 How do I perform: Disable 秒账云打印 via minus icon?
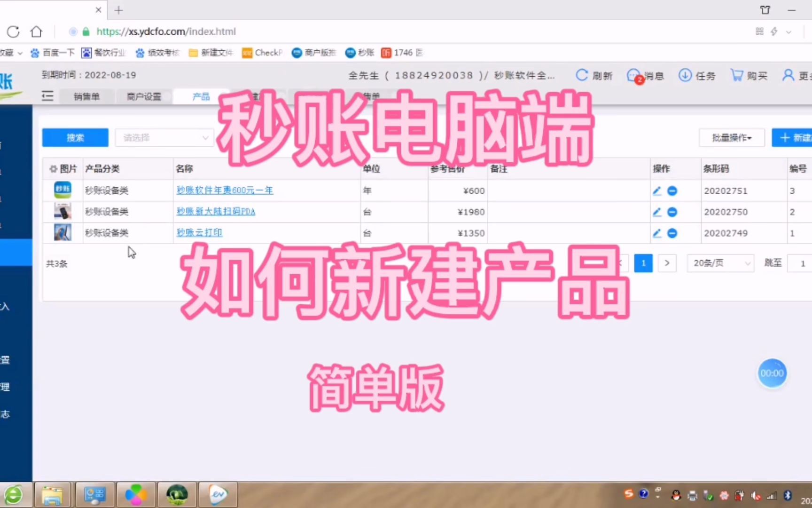click(672, 233)
